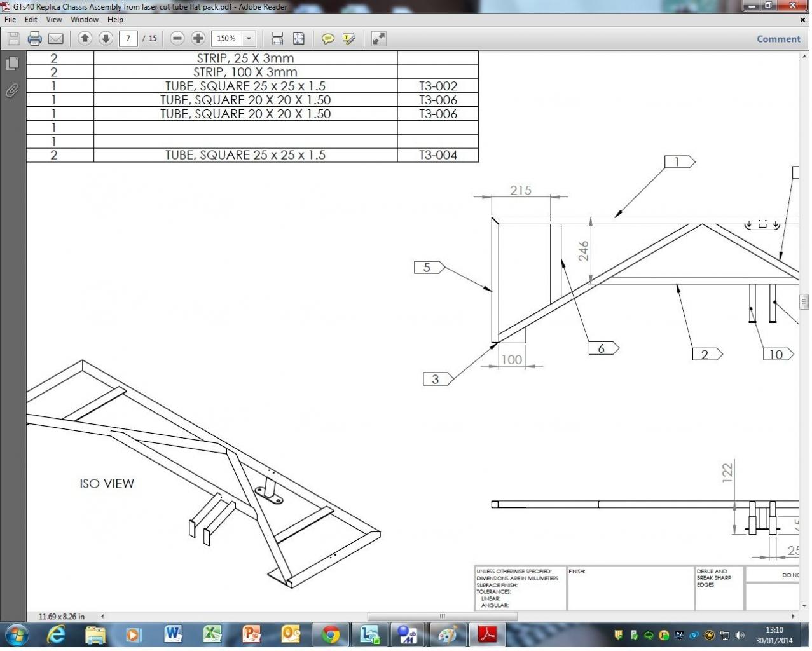
Task: Click the 246 dimension on the drawing
Action: tap(583, 250)
